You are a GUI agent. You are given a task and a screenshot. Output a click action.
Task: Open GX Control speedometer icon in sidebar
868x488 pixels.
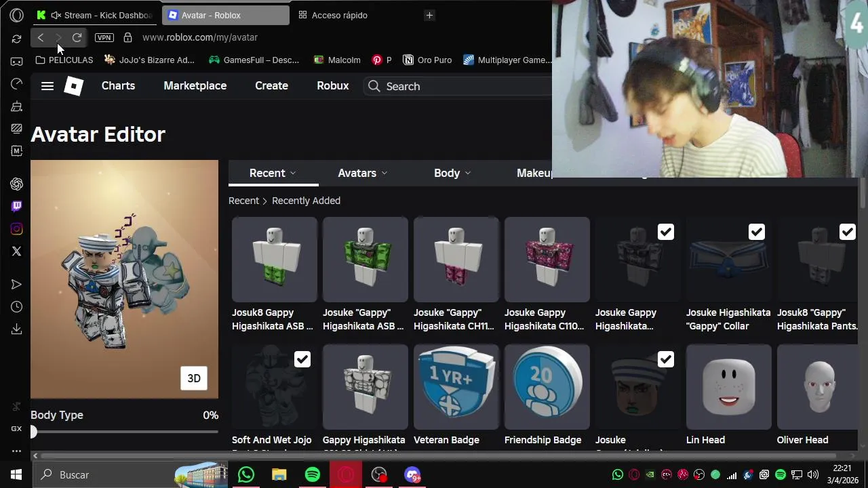pos(17,83)
